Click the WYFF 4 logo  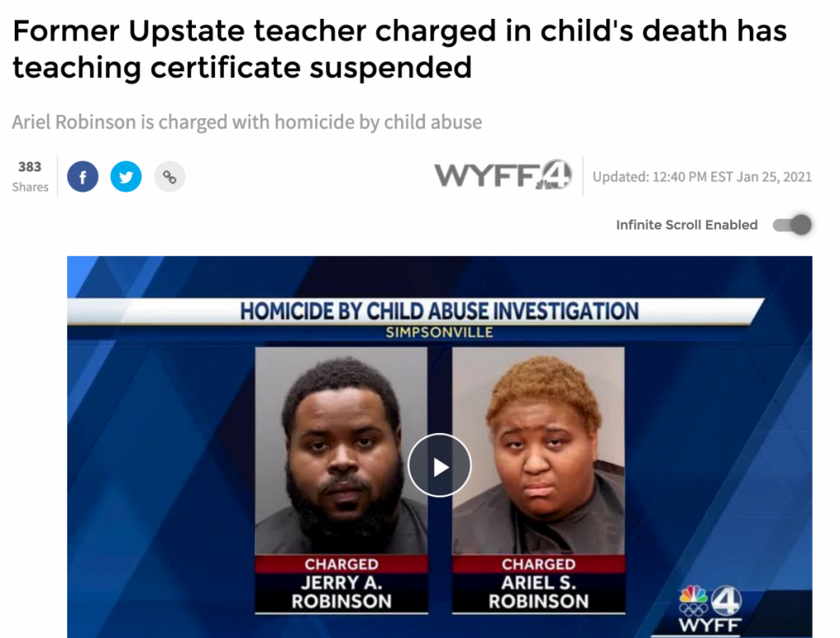coord(503,175)
